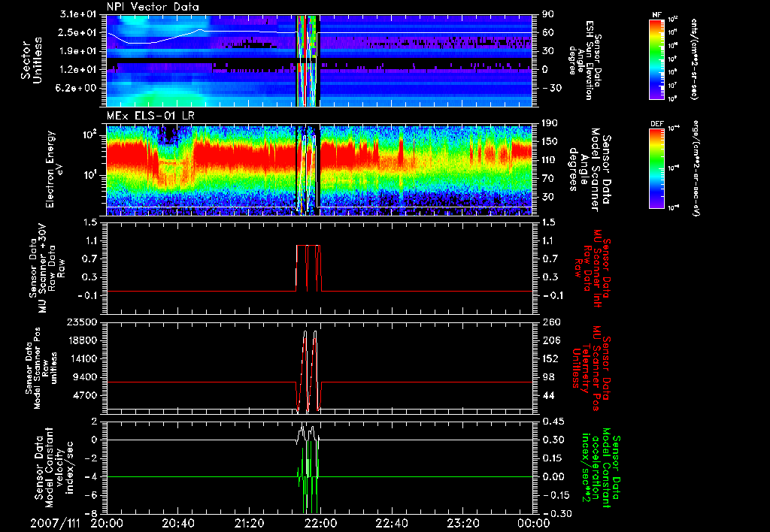Click the '0.45' acceleration tick label
Screen dimensions: 770x532
553,422
